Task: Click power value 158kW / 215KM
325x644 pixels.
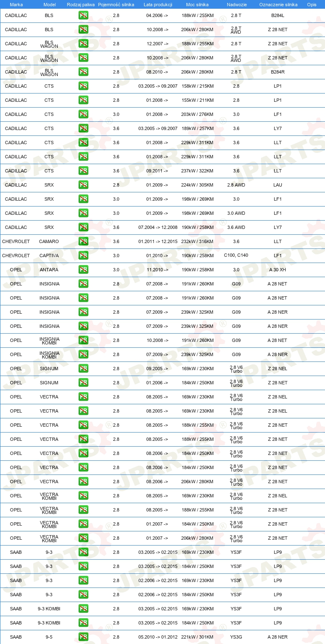Action: [197, 86]
